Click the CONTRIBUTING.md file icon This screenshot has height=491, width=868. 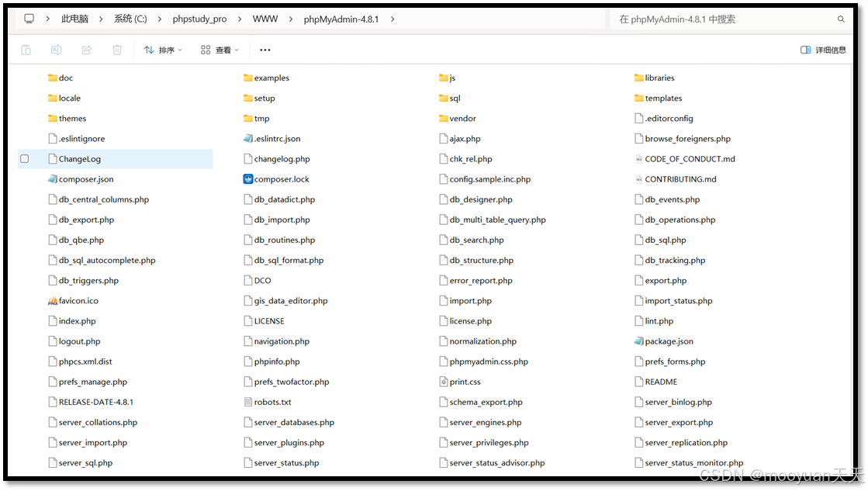(639, 179)
